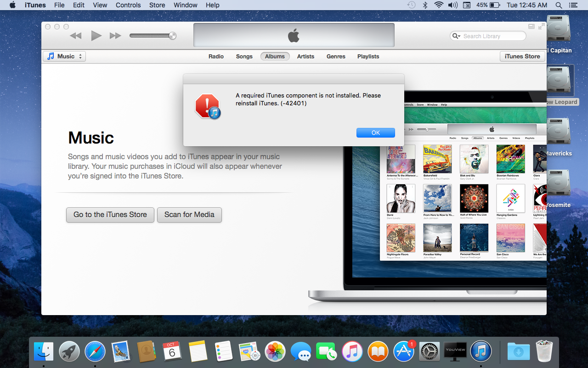The height and width of the screenshot is (368, 588).
Task: Switch to the Playlists tab
Action: point(368,57)
